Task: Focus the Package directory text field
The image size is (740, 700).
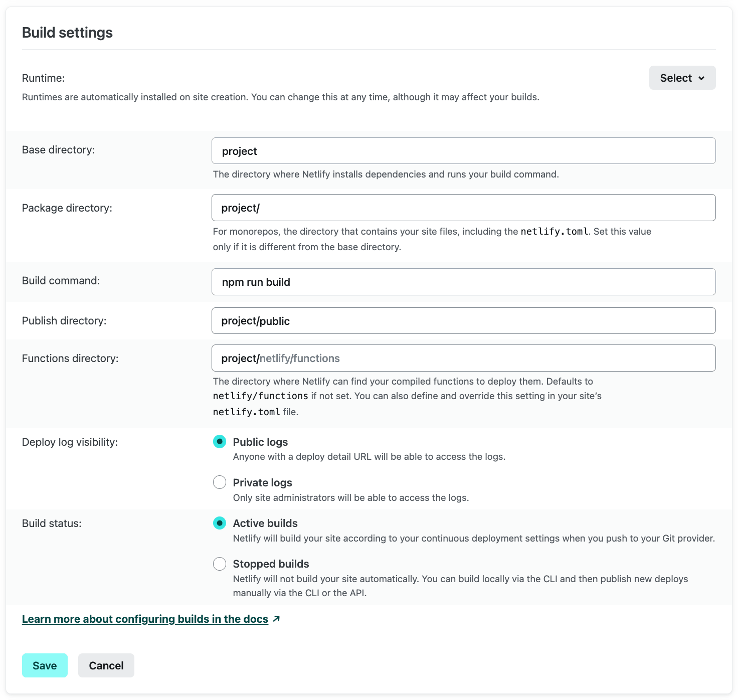Action: (463, 208)
